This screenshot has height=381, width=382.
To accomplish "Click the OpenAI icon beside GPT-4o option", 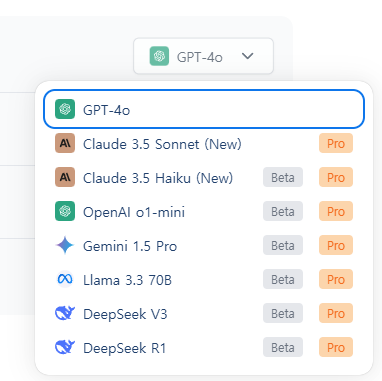I will click(x=65, y=109).
